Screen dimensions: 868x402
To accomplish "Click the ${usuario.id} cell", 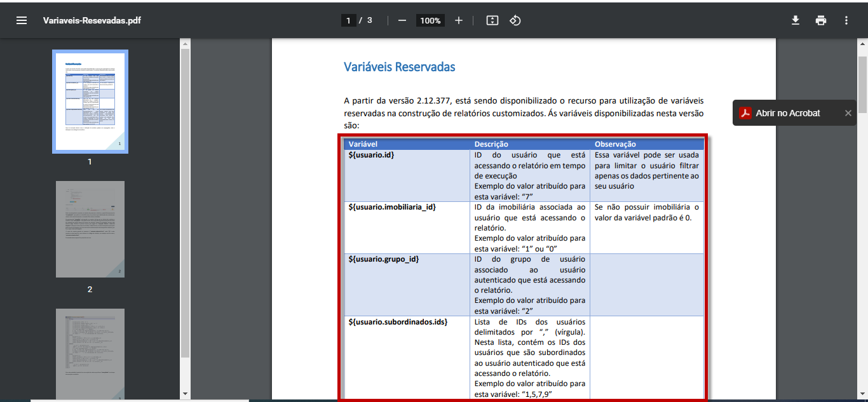I will click(407, 175).
